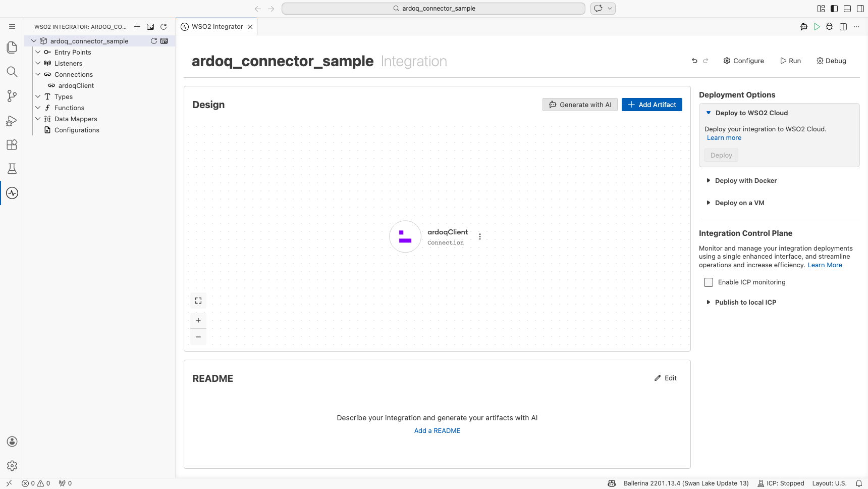Image resolution: width=868 pixels, height=489 pixels.
Task: Select ardoqClient in the Connections tree
Action: pyautogui.click(x=76, y=85)
